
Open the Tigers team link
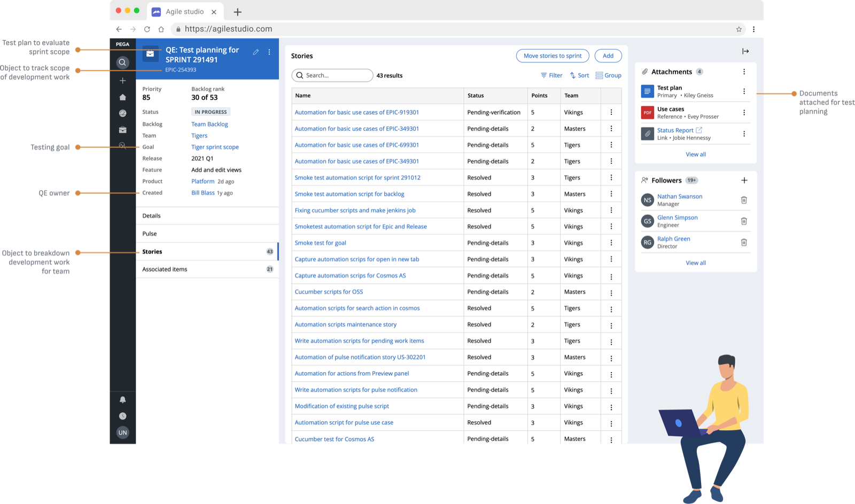199,136
